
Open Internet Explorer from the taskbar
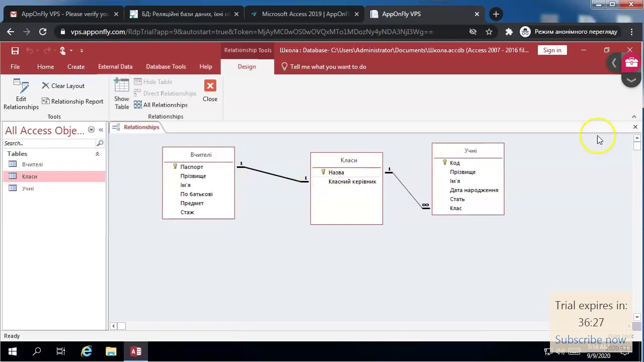point(87,351)
